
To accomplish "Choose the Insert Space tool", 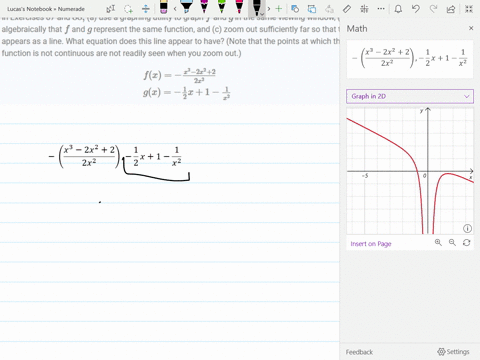I will (x=146, y=9).
